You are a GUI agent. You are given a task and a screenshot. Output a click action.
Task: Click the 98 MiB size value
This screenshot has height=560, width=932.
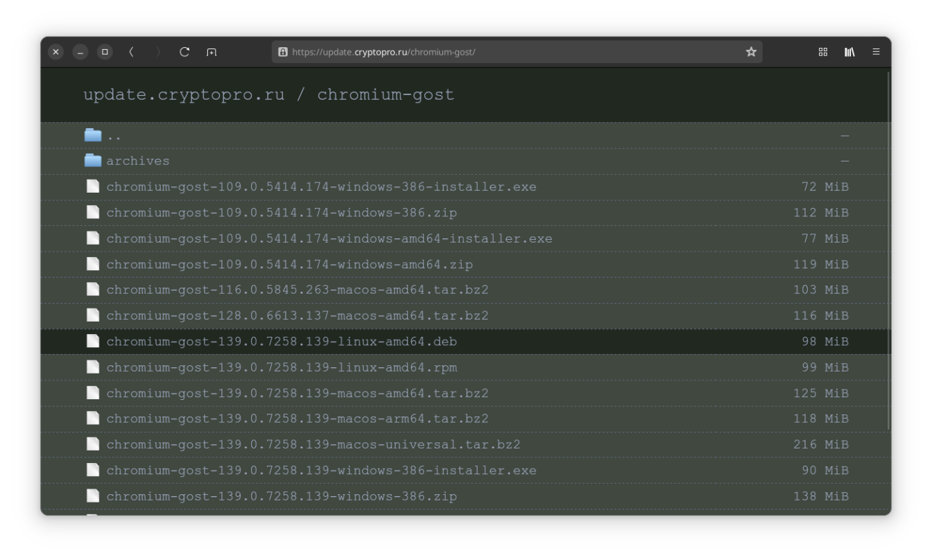coord(825,342)
